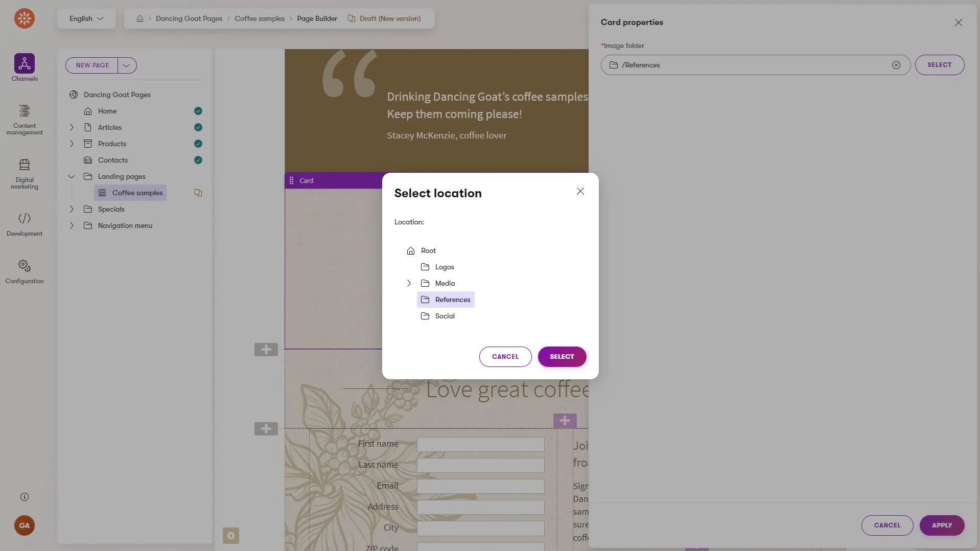Click the Home page published status icon
This screenshot has width=980, height=551.
[x=198, y=111]
